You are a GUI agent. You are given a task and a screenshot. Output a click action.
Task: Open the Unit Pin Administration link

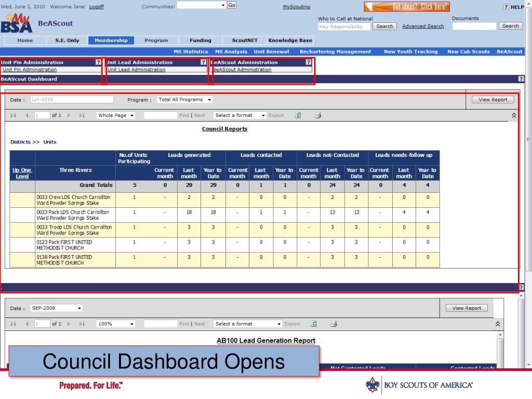pos(30,70)
